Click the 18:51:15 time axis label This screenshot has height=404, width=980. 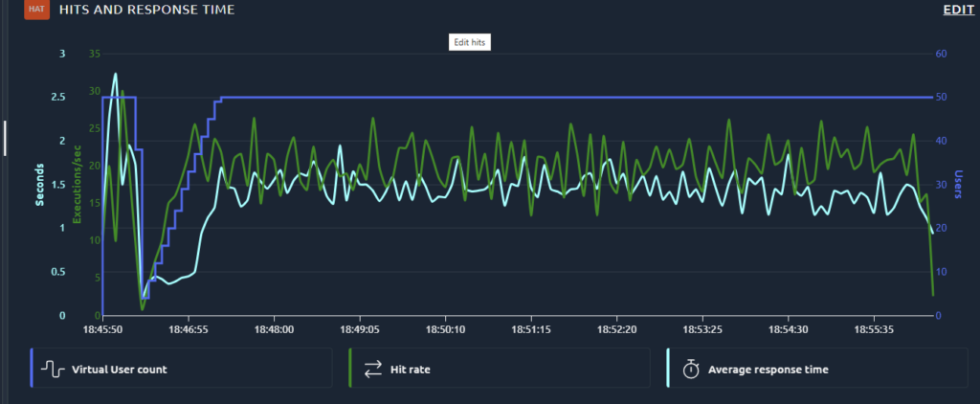coord(530,327)
